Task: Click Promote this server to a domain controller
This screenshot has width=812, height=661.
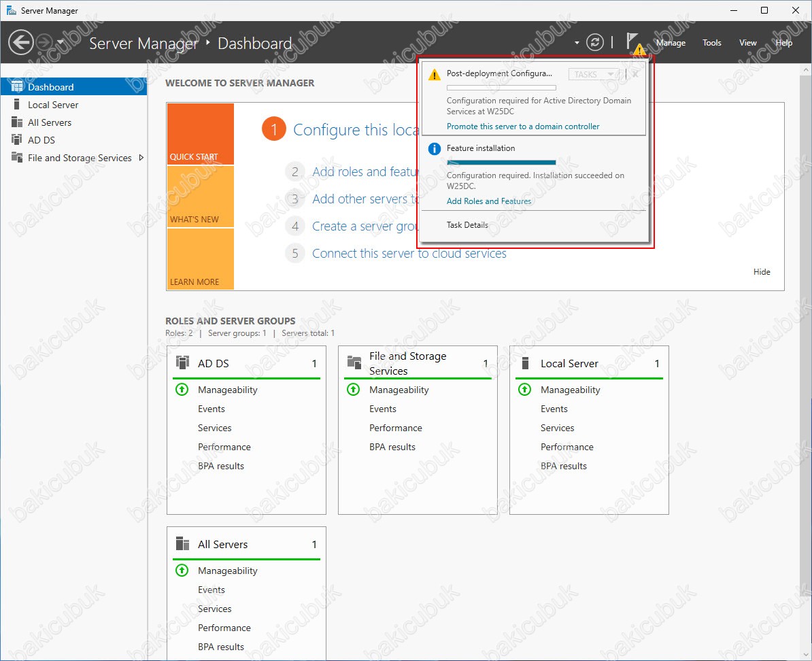Action: [523, 126]
